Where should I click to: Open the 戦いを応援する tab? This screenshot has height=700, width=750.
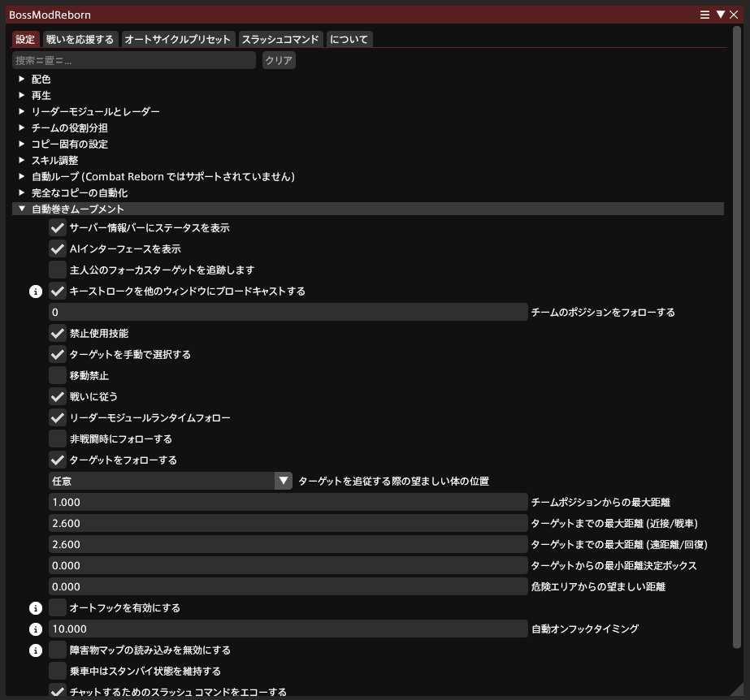[80, 39]
